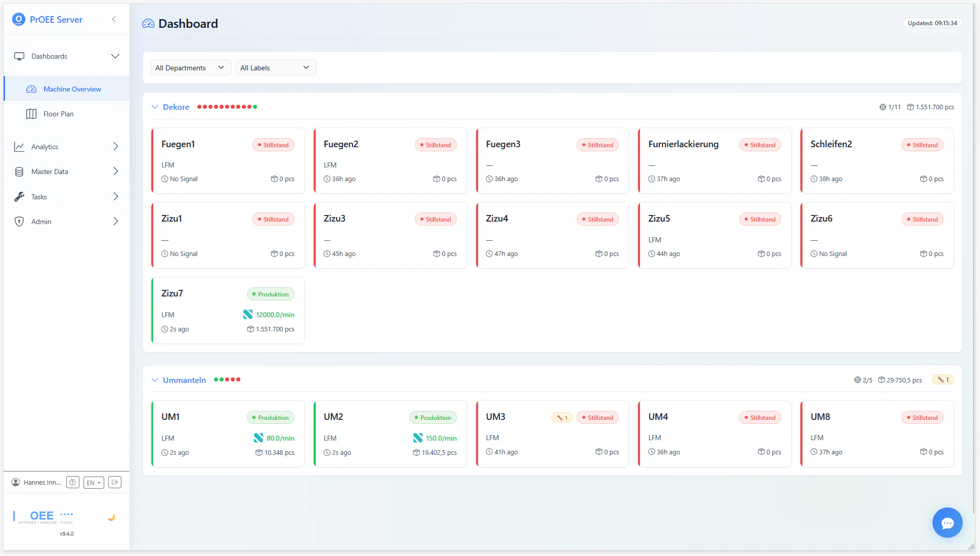Viewport: 980px width, 556px height.
Task: Click the logout icon in the sidebar footer
Action: [x=114, y=482]
